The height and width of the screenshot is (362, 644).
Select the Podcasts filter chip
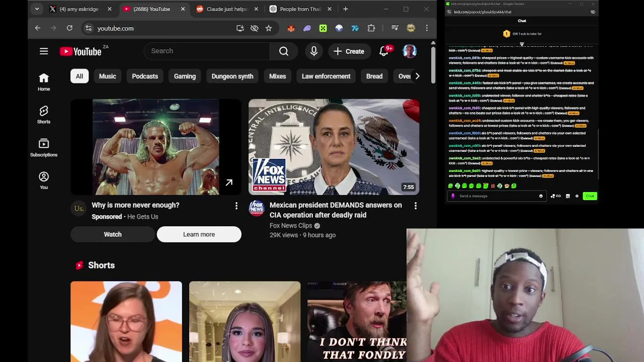[145, 76]
